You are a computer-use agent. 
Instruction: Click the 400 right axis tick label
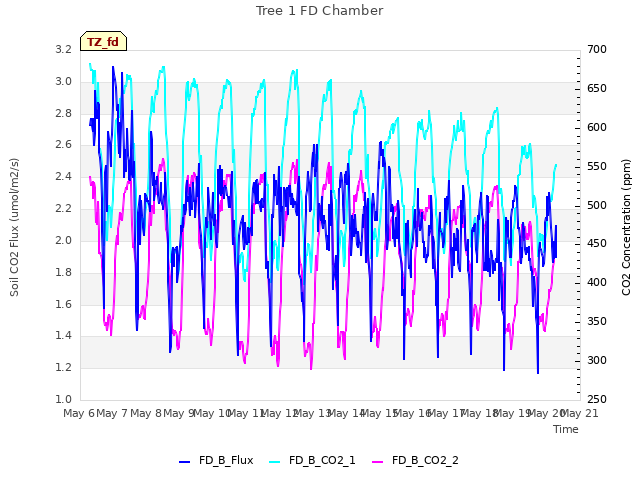coord(597,282)
